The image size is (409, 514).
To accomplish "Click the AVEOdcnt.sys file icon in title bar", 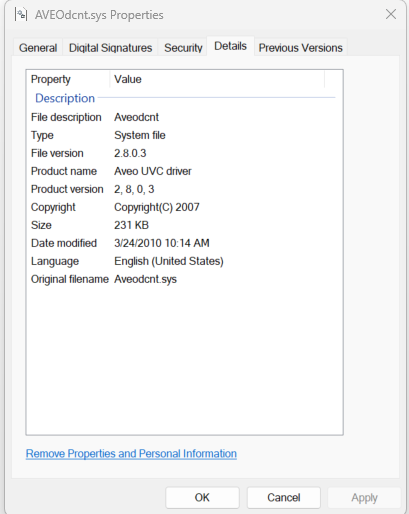I will 21,15.
